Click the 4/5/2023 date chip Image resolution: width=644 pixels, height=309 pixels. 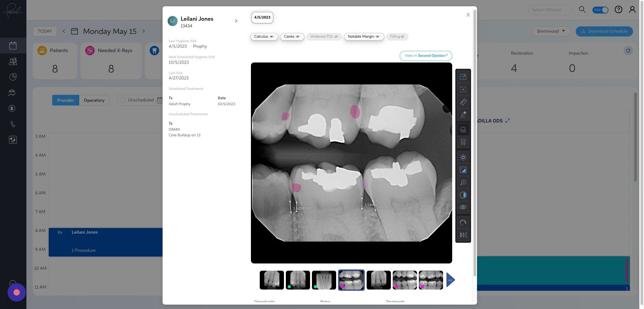(262, 18)
